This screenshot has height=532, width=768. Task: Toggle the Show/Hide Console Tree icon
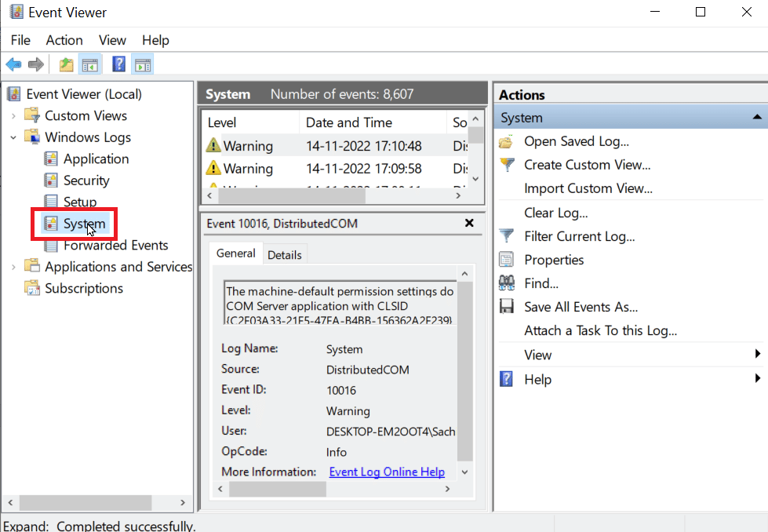[x=90, y=64]
